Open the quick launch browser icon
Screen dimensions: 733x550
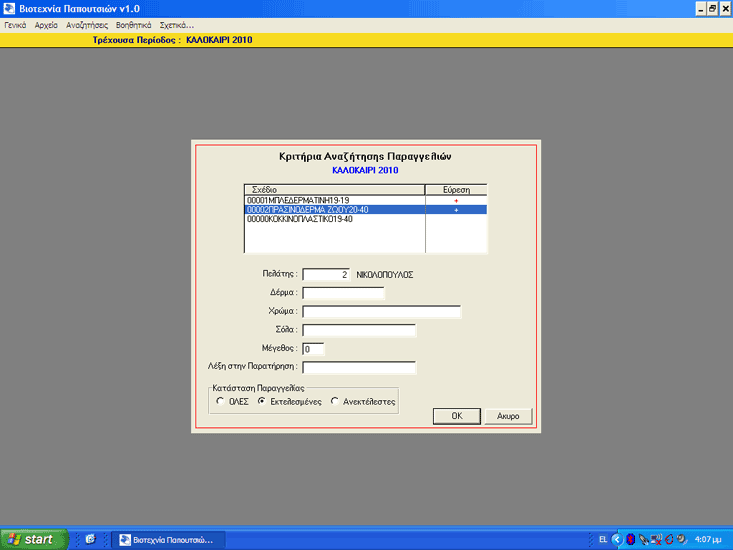[90, 540]
